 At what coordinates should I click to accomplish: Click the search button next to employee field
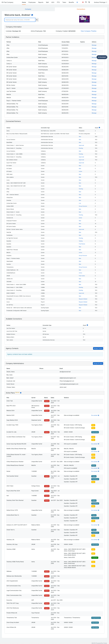37,20
